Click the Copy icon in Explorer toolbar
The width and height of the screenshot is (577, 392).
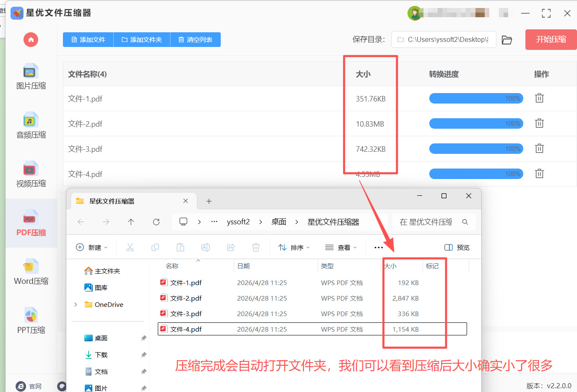(155, 247)
